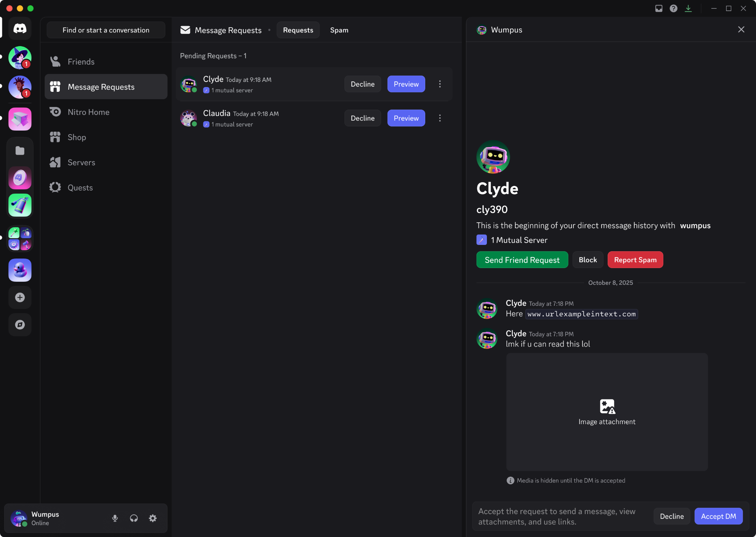Screen dimensions: 756x537
Task: Toggle headphones deafen
Action: (134, 518)
